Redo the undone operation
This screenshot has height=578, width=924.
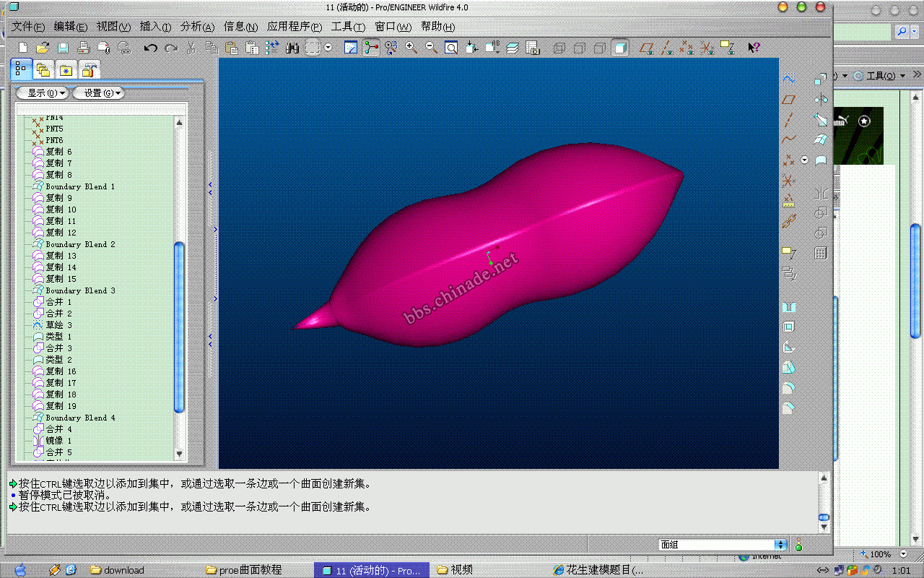pos(171,48)
